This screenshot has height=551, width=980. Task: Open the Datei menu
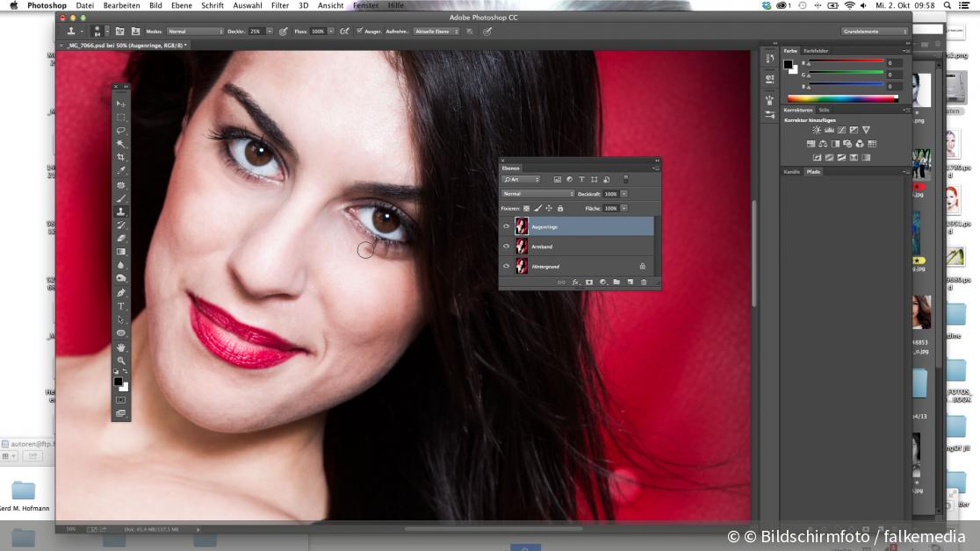coord(85,5)
